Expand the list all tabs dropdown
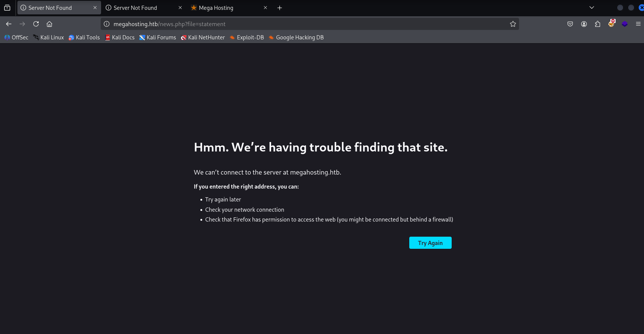The height and width of the screenshot is (334, 644). pyautogui.click(x=592, y=8)
